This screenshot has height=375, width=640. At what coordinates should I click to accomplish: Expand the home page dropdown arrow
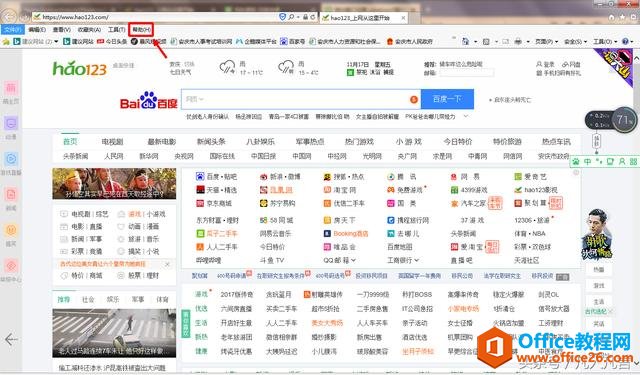pos(476,42)
